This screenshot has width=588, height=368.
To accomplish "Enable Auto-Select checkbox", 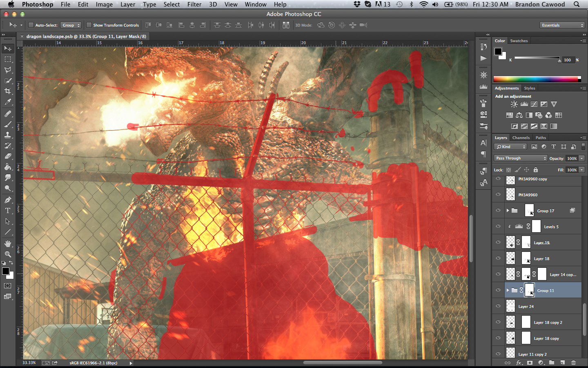I will pos(31,25).
